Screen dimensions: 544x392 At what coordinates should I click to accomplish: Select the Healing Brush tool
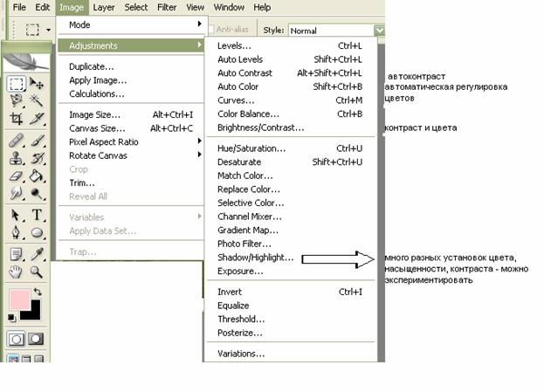pyautogui.click(x=16, y=141)
